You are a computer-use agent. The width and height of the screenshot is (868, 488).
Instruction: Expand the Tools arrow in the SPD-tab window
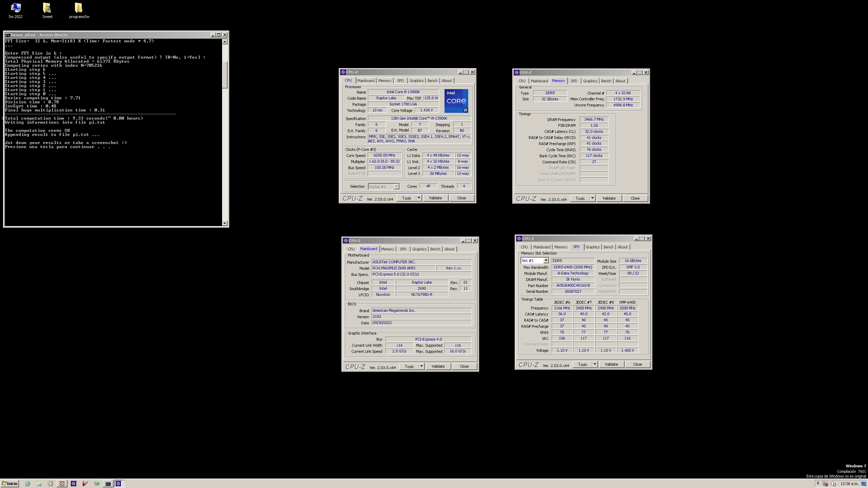pos(595,364)
